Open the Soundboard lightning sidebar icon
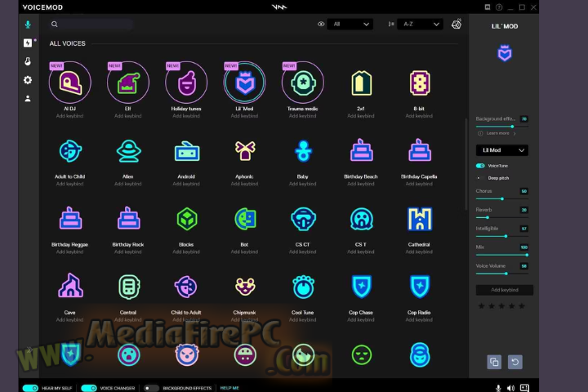This screenshot has width=588, height=392. click(x=28, y=42)
